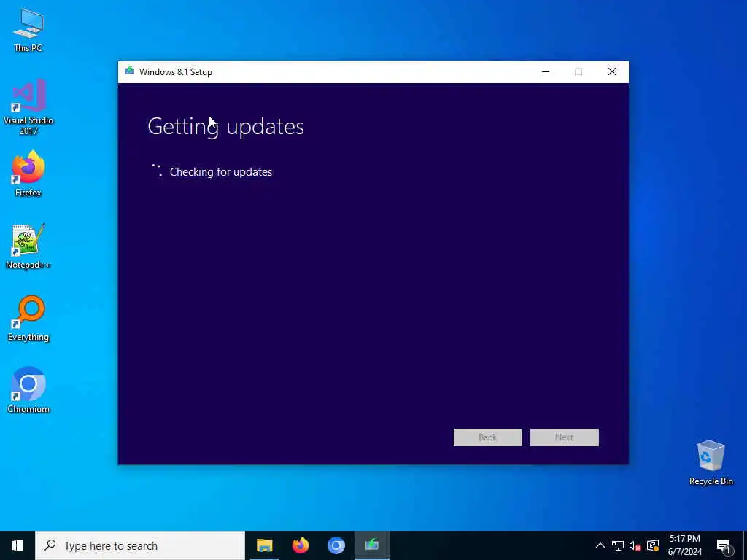
Task: Click the "Getting updates" heading
Action: [226, 127]
